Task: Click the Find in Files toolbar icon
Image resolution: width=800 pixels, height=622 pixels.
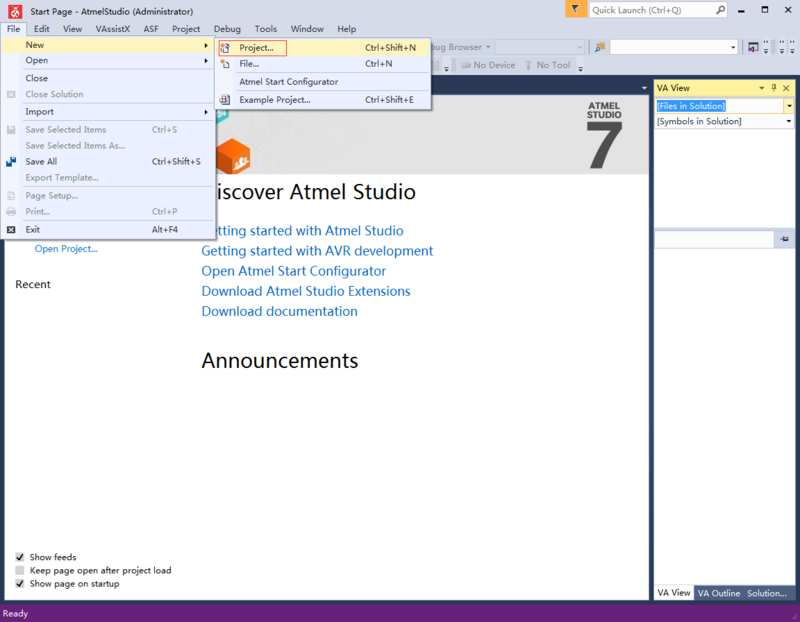Action: click(x=600, y=47)
